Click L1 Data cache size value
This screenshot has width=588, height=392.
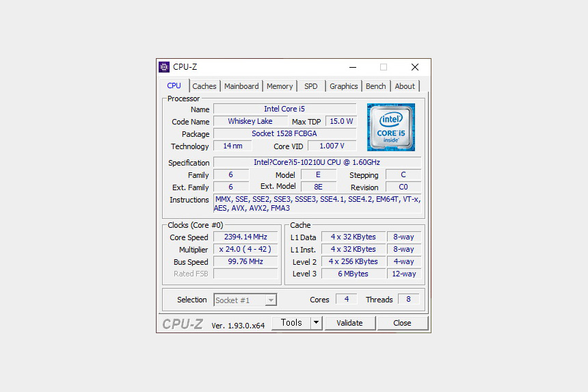point(353,237)
